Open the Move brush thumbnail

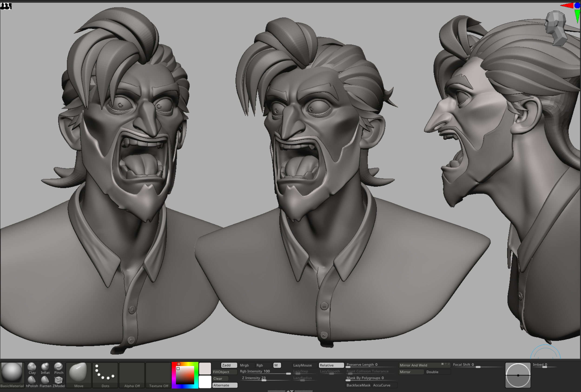(79, 375)
